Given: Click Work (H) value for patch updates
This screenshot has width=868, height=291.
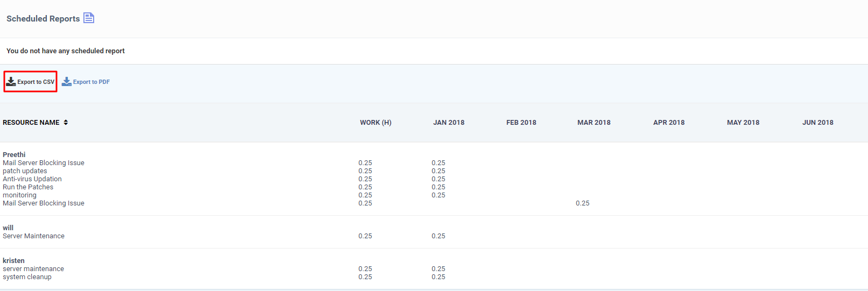Looking at the screenshot, I should pos(365,171).
